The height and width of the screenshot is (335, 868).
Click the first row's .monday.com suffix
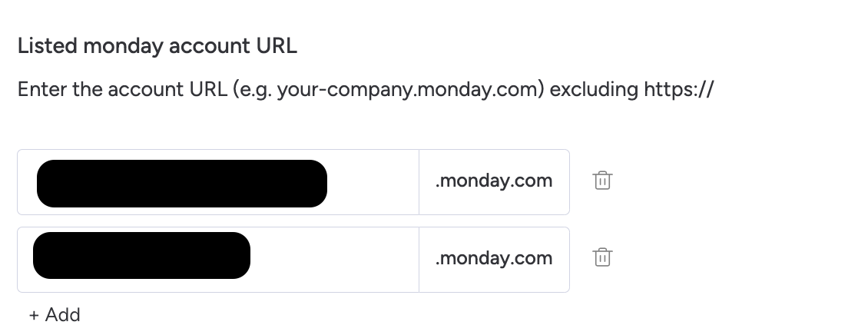tap(494, 181)
